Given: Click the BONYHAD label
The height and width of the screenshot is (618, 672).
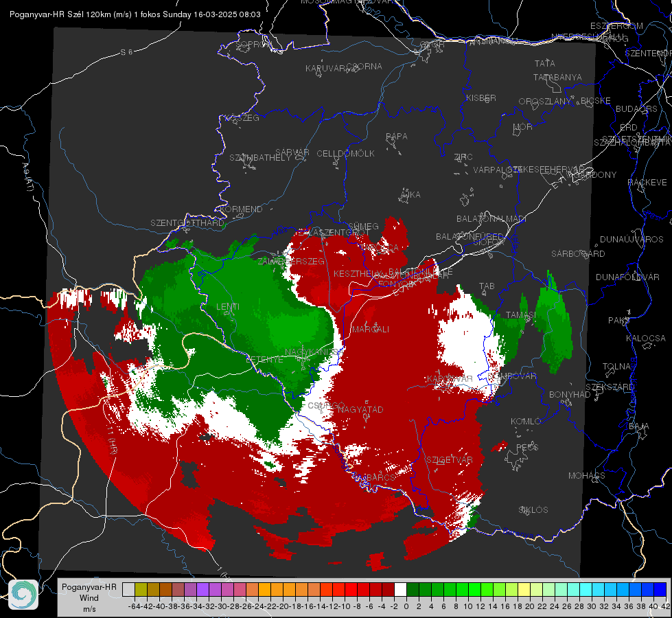Looking at the screenshot, I should (x=570, y=395).
